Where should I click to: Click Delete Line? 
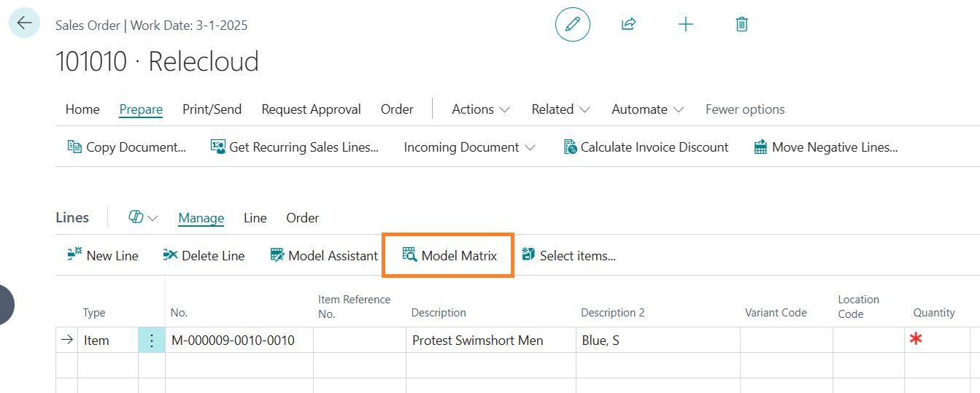pyautogui.click(x=204, y=256)
